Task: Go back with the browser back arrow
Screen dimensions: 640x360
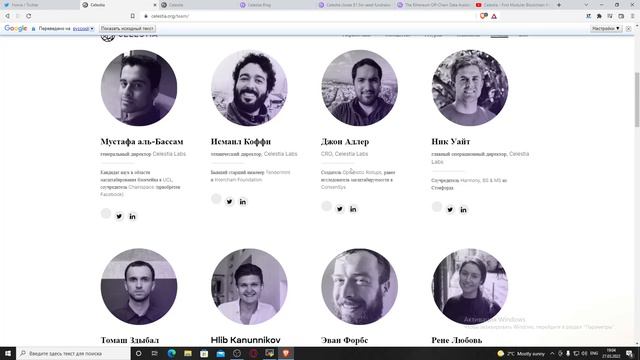Action: click(7, 16)
